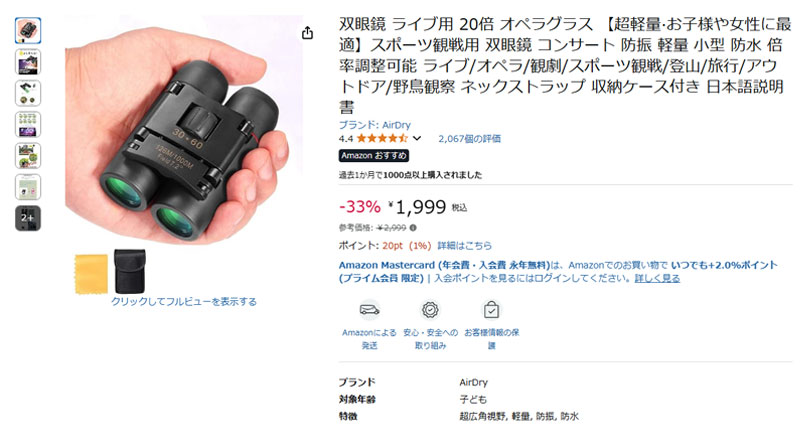Click the Amazonによる発送 delivery truck icon
The height and width of the screenshot is (438, 800).
coord(369,310)
